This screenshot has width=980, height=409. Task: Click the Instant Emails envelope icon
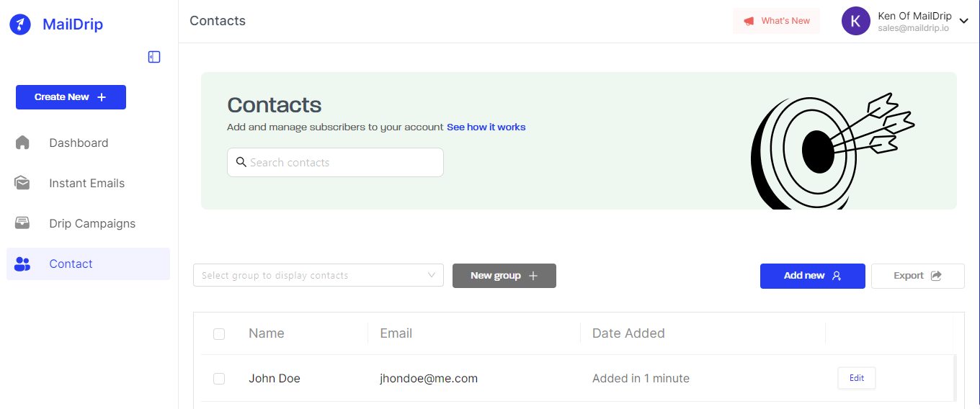click(x=22, y=183)
